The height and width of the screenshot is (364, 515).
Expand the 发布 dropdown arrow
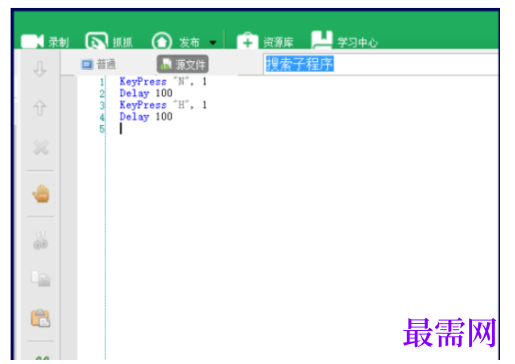click(213, 42)
